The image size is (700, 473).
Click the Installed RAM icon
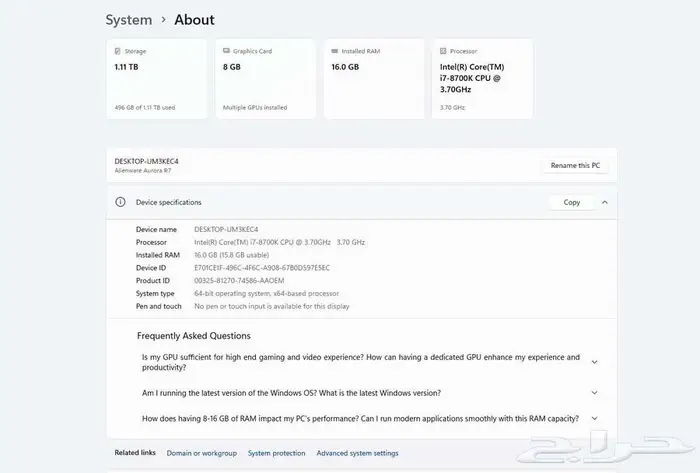[335, 51]
